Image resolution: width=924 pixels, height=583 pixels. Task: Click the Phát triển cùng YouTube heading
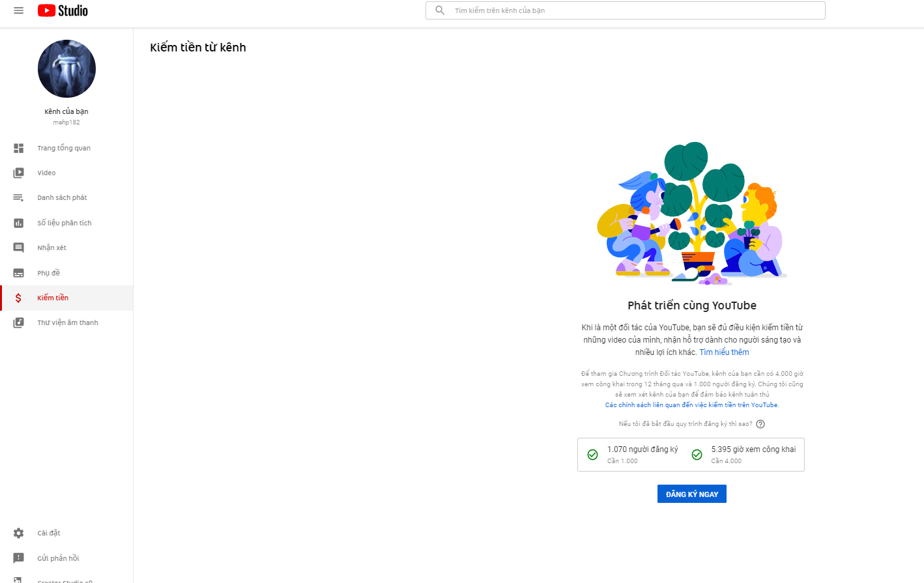tap(692, 306)
